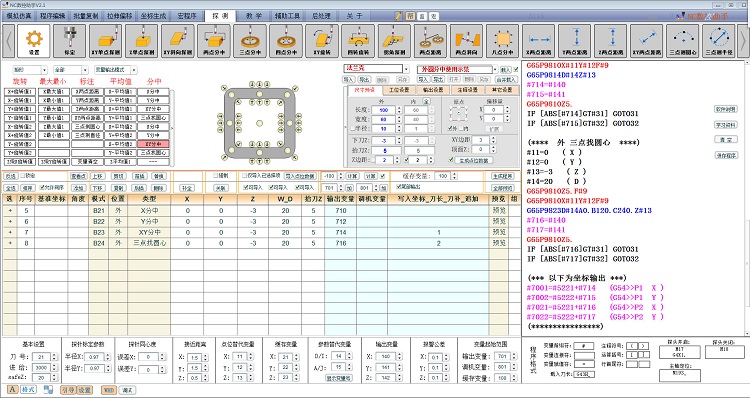The width and height of the screenshot is (750, 398).
Task: Select the XY斜向探测 tool
Action: click(x=177, y=41)
